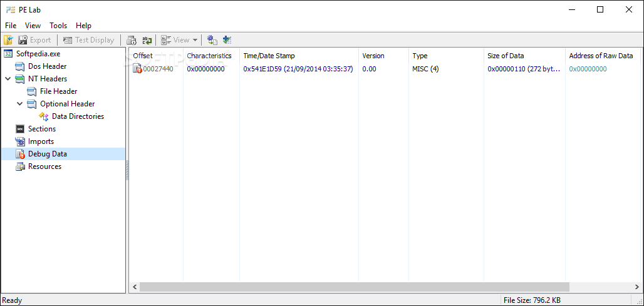
Task: Select the row with offset 00027440
Action: (385, 69)
